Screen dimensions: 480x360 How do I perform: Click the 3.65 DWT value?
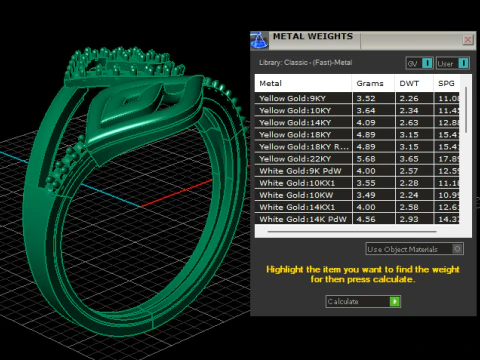409,159
